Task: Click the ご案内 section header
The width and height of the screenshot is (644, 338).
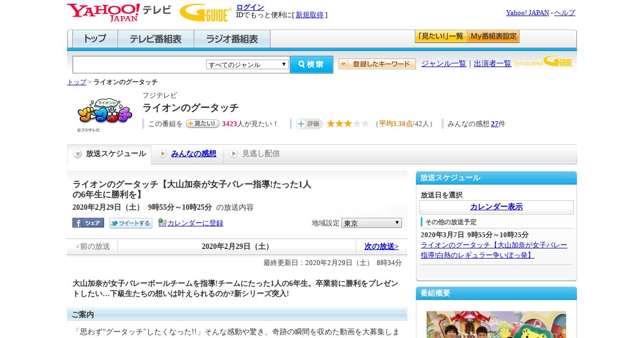Action: (237, 314)
